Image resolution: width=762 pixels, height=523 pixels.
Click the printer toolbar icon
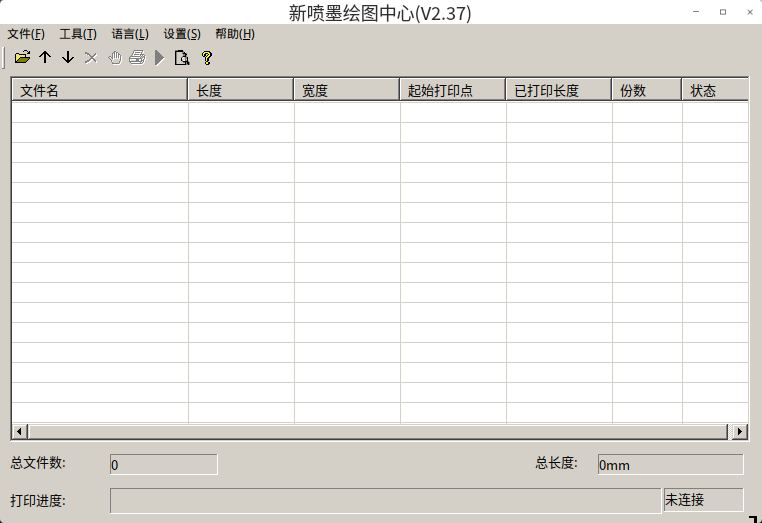point(137,58)
